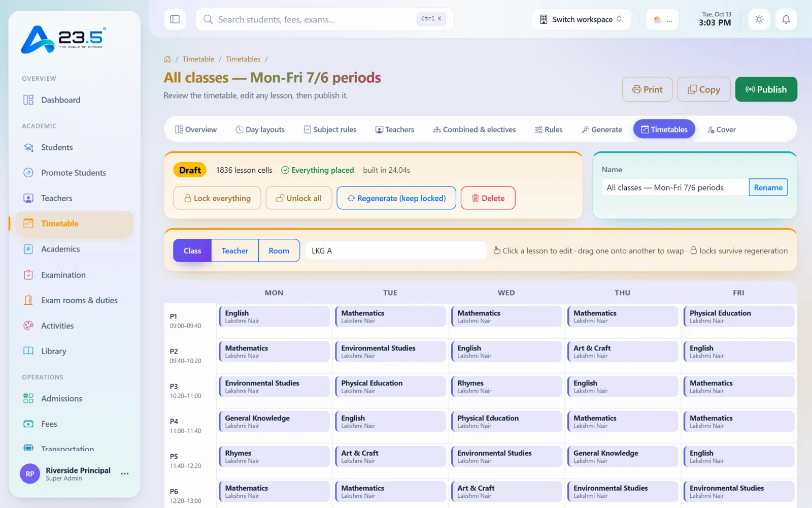
Task: Open the Day layouts tab
Action: click(260, 130)
